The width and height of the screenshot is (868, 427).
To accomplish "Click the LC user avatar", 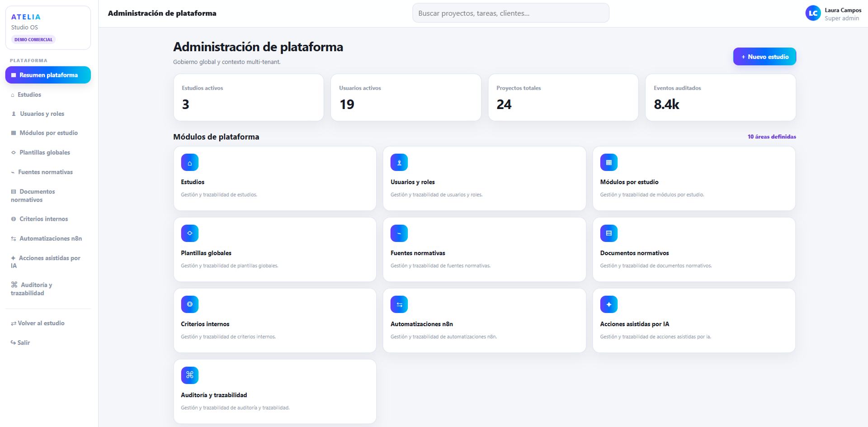I will [813, 13].
